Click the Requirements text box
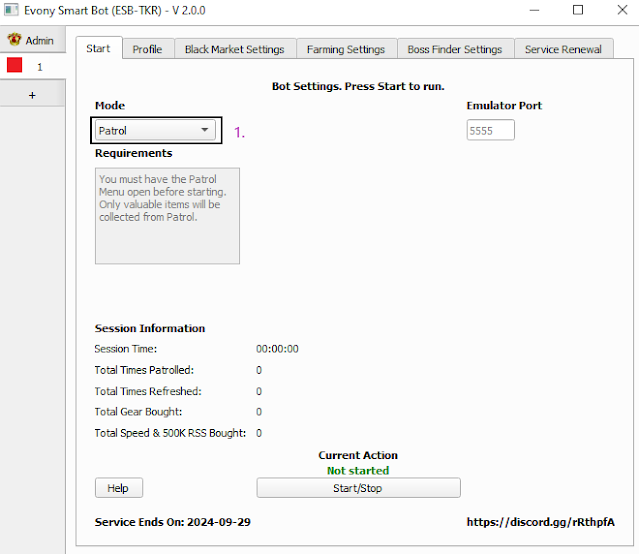639x554 pixels. (167, 216)
